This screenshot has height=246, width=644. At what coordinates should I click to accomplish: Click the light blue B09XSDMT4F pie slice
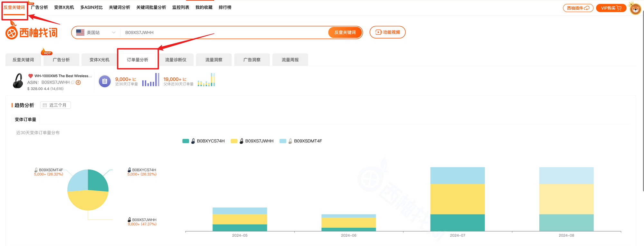coord(79,181)
